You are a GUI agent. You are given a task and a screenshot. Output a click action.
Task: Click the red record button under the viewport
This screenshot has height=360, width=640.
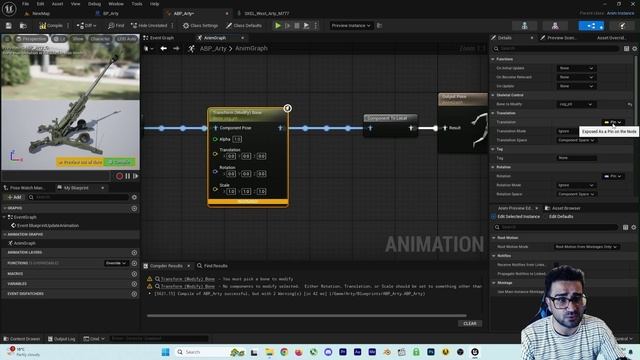[119, 176]
